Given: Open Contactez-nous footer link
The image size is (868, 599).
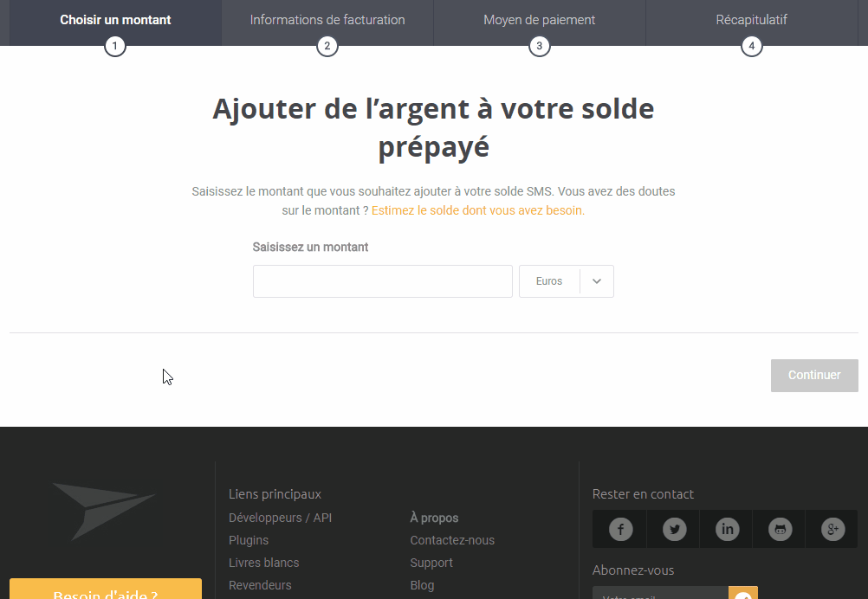Looking at the screenshot, I should (x=452, y=540).
